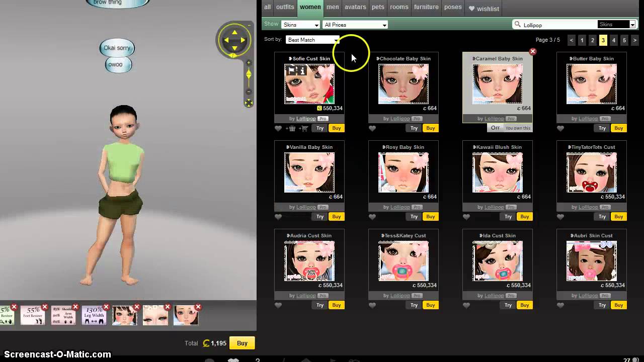Go to the next results page
Screen dimensions: 644x362
coord(635,40)
